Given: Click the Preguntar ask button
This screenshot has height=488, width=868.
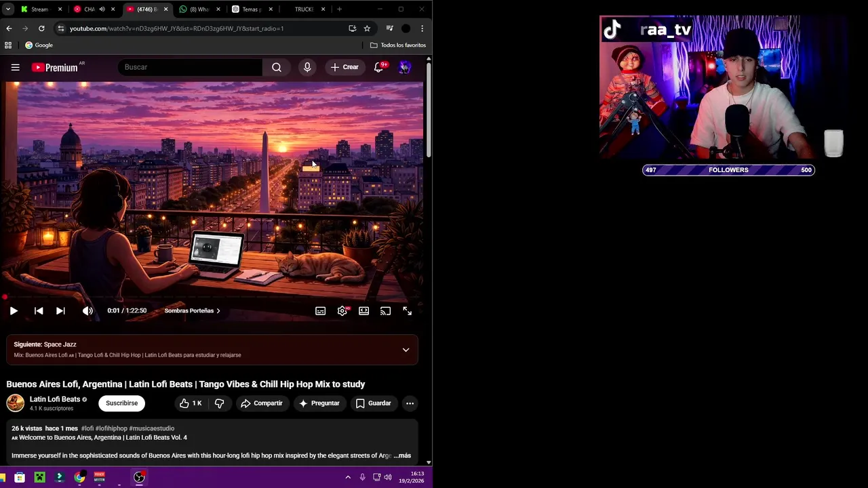Looking at the screenshot, I should click(319, 403).
